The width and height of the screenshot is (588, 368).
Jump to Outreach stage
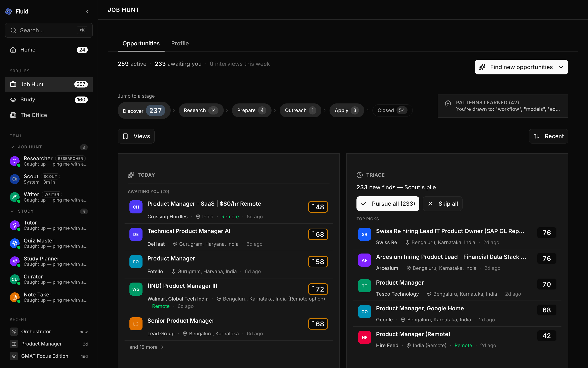(x=300, y=110)
